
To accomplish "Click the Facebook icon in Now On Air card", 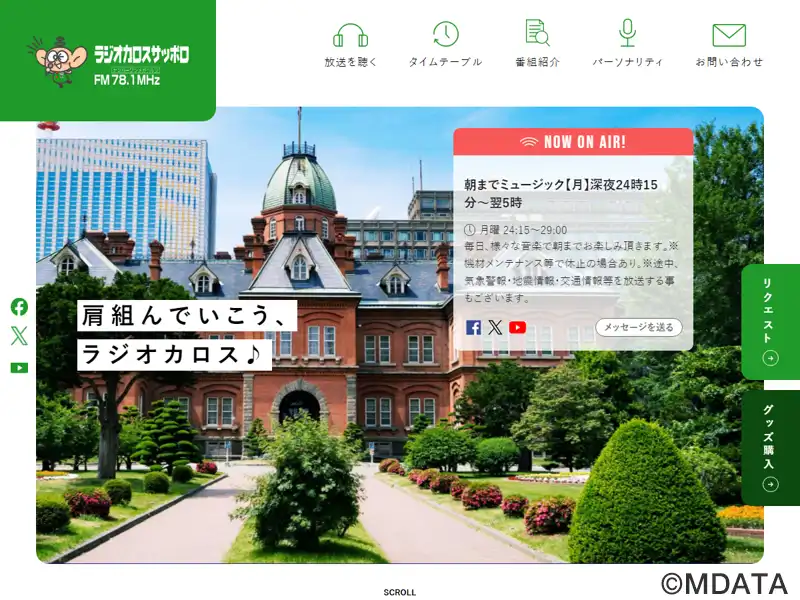I will [473, 328].
